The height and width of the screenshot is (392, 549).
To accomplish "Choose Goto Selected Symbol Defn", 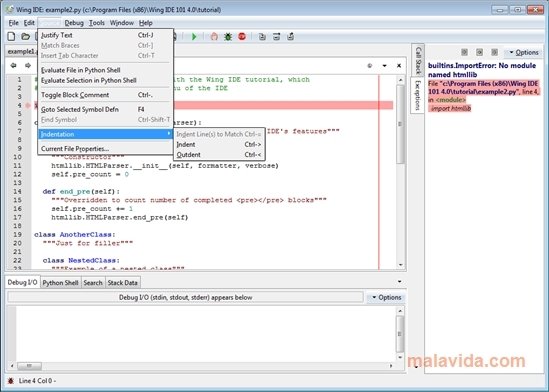I will pyautogui.click(x=105, y=109).
